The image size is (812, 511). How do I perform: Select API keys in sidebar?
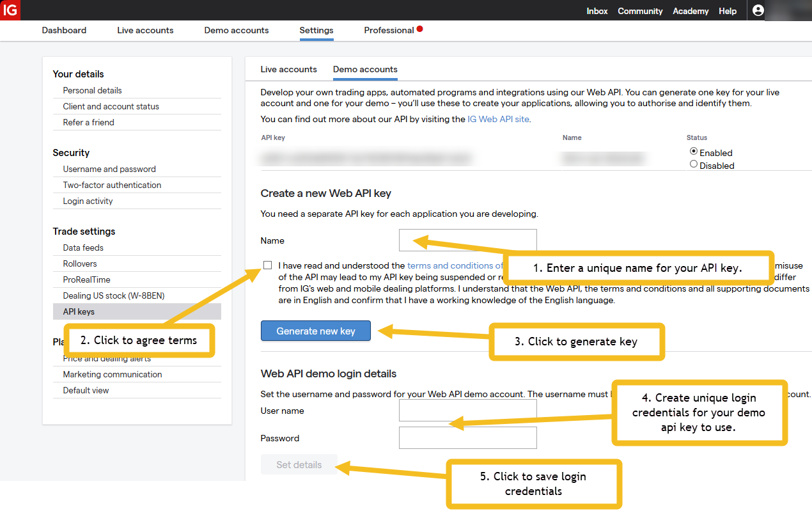137,311
